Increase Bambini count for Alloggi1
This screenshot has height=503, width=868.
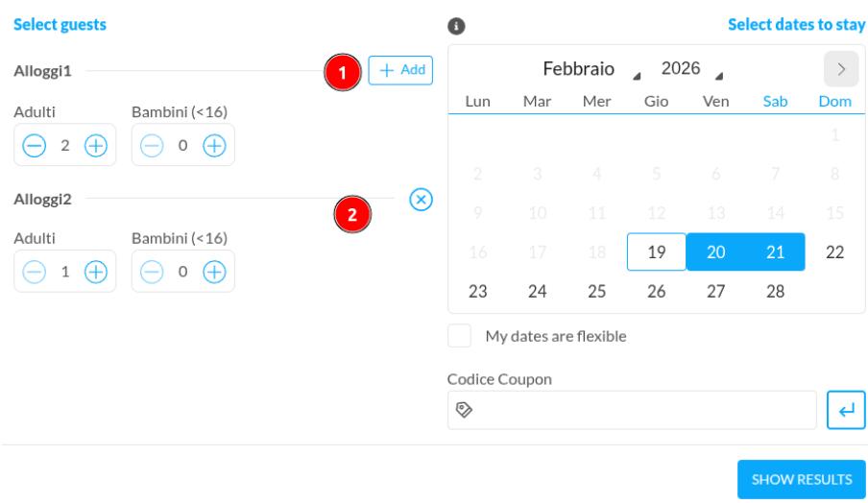click(x=214, y=145)
